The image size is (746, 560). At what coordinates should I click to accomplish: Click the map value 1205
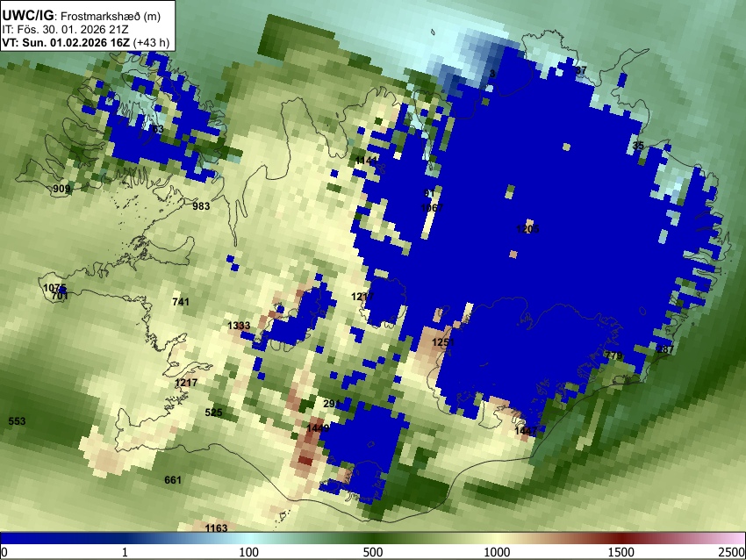tap(527, 229)
